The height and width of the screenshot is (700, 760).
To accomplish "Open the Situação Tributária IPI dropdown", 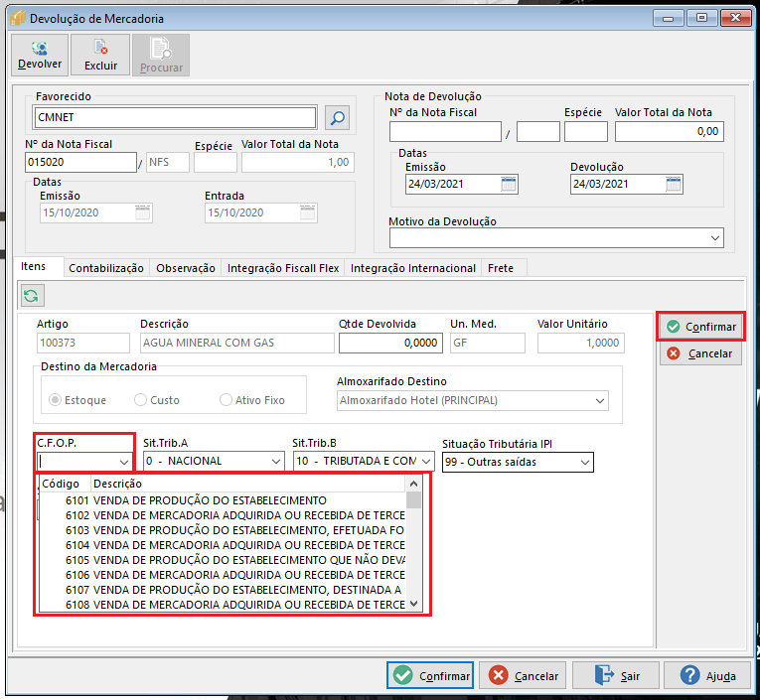I will pyautogui.click(x=585, y=463).
